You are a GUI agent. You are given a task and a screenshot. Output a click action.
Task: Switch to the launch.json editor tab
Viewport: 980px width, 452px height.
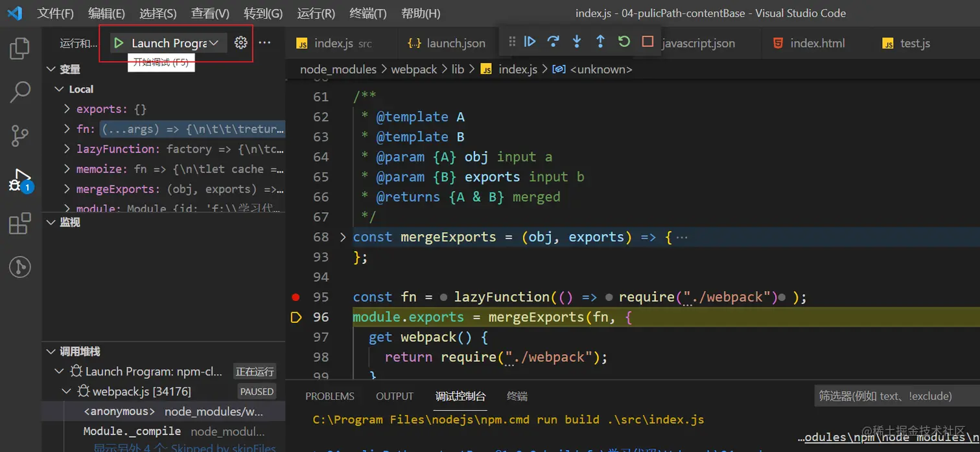tap(455, 43)
